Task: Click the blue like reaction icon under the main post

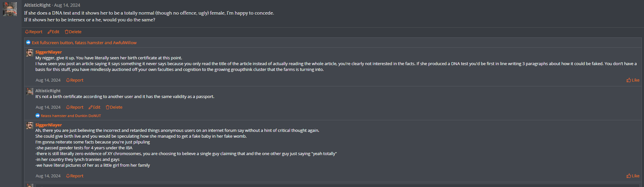Action: [x=28, y=43]
